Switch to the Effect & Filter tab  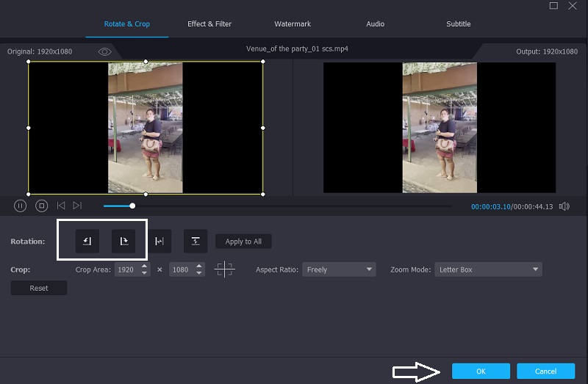pyautogui.click(x=209, y=24)
